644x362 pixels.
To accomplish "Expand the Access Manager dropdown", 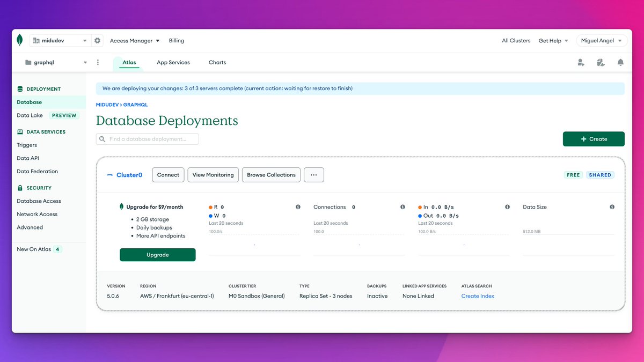I will (135, 41).
